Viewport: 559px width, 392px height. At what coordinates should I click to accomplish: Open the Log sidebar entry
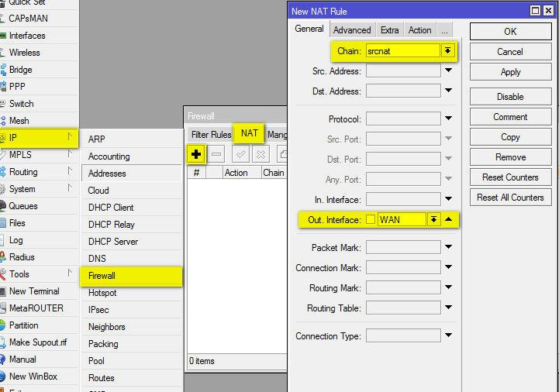coord(16,240)
